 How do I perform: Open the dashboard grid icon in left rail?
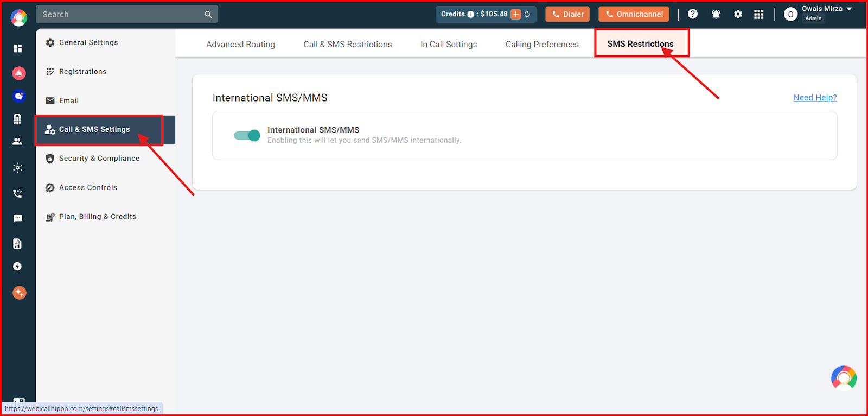coord(18,48)
